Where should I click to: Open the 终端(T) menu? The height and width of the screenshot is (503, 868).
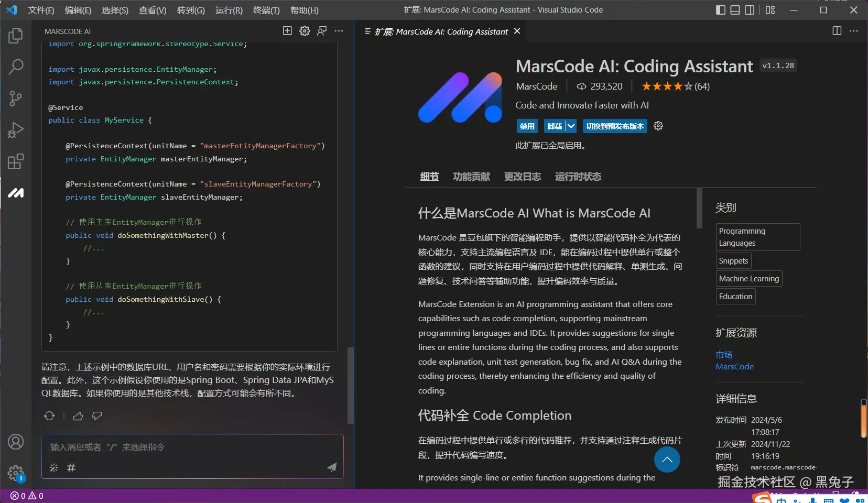coord(266,10)
